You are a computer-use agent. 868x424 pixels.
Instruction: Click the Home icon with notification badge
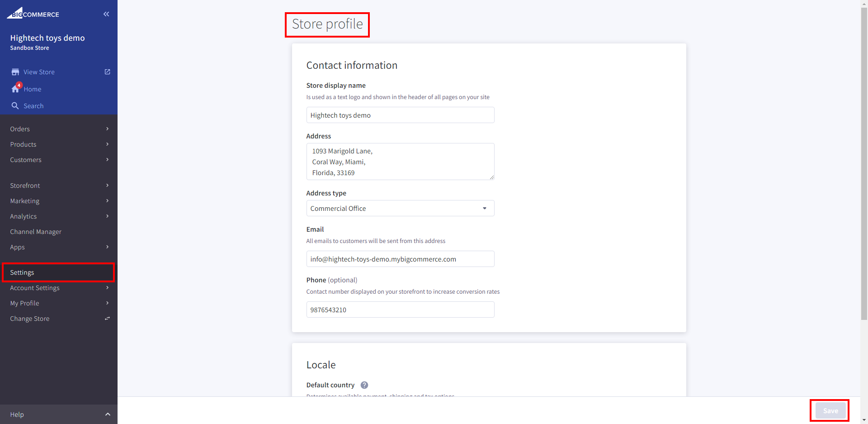coord(16,89)
